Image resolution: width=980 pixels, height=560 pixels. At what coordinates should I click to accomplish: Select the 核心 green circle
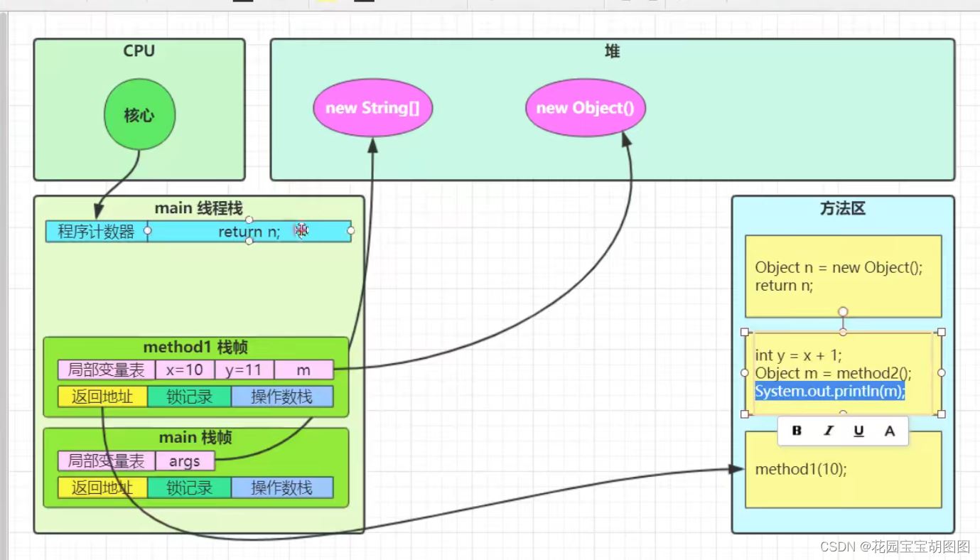click(x=139, y=114)
